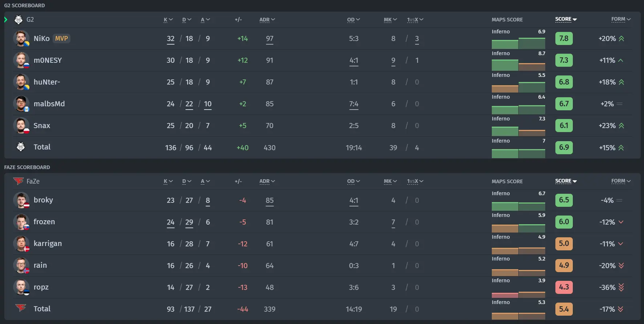Click the green arrow beside the G2 header
The image size is (644, 324).
(6, 20)
